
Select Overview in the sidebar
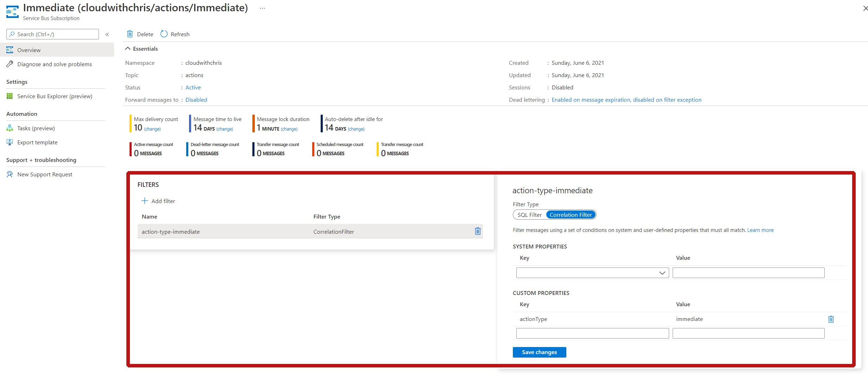(29, 50)
